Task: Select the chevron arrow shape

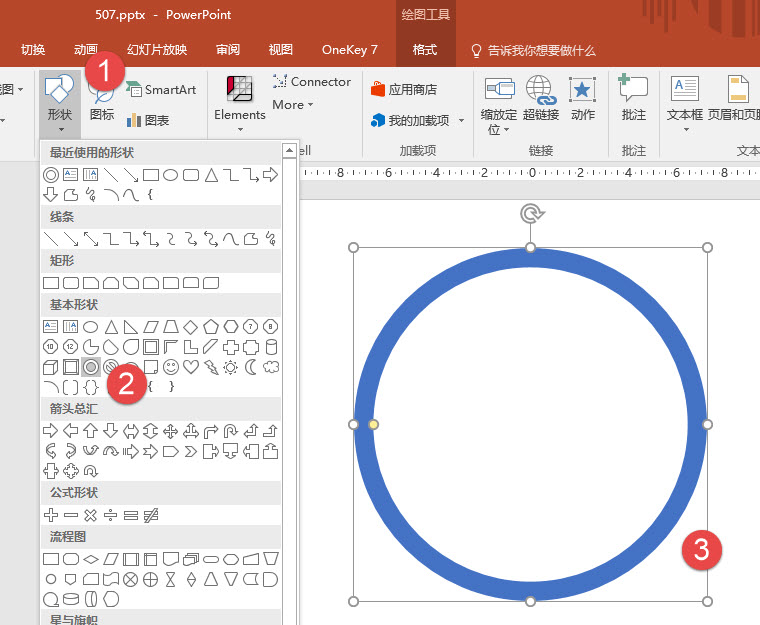Action: pos(191,452)
